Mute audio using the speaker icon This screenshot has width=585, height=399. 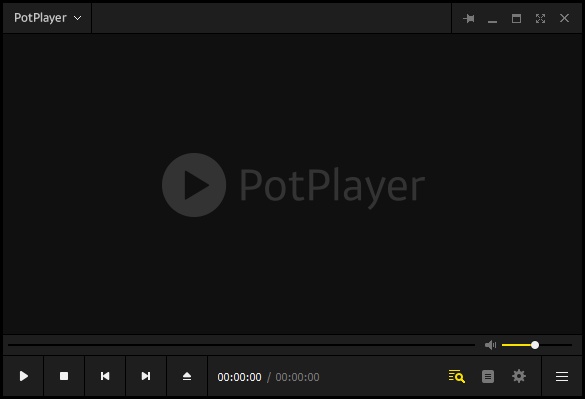490,345
